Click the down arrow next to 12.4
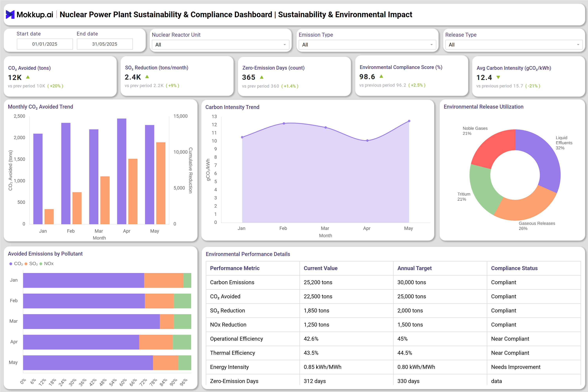 pyautogui.click(x=498, y=77)
